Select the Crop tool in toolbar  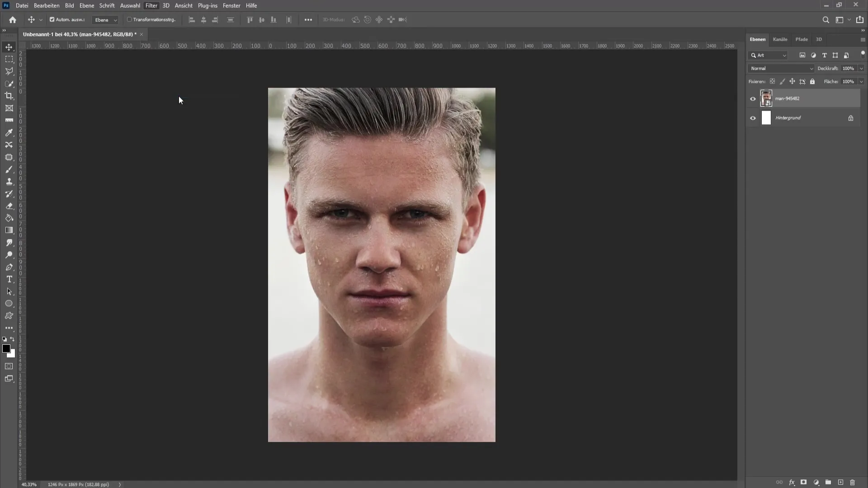[9, 96]
